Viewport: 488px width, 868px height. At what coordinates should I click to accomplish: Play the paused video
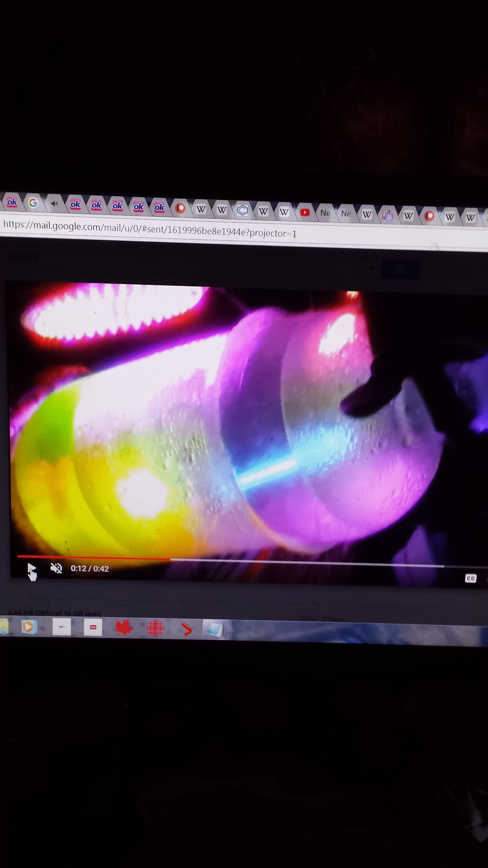pyautogui.click(x=31, y=568)
